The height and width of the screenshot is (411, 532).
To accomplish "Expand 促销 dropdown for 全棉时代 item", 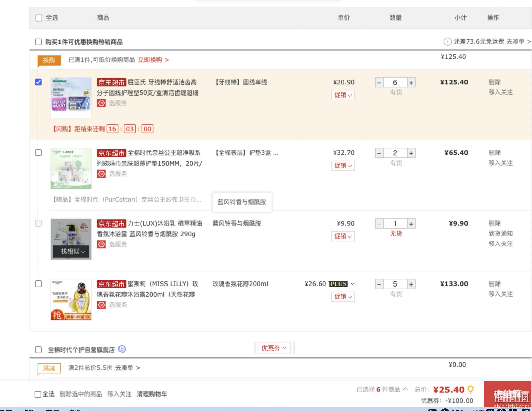I will (343, 166).
